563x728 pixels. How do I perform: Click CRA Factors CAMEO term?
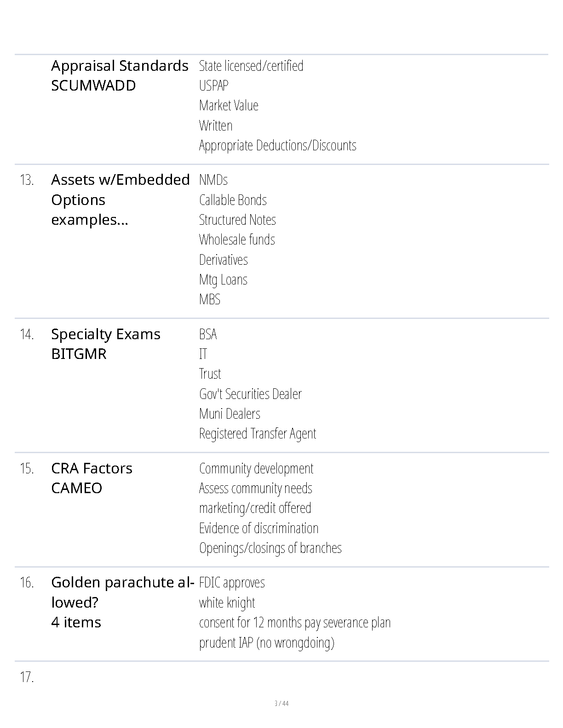click(92, 478)
